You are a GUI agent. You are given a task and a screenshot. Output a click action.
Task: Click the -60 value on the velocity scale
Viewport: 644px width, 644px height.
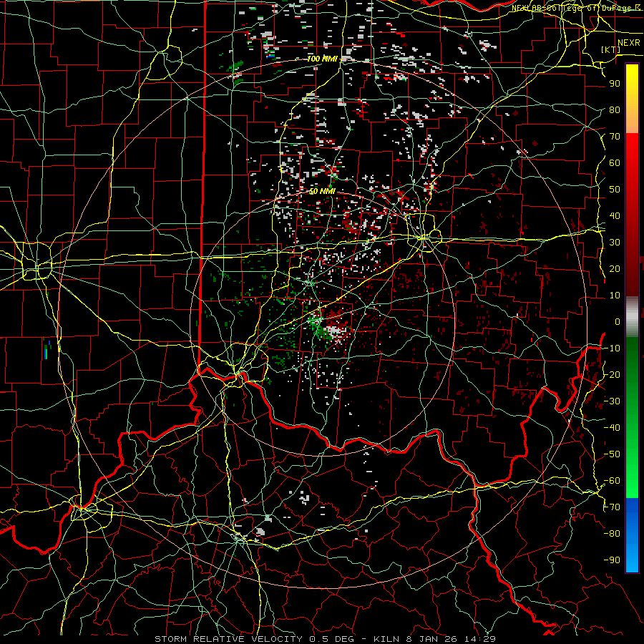(x=612, y=481)
